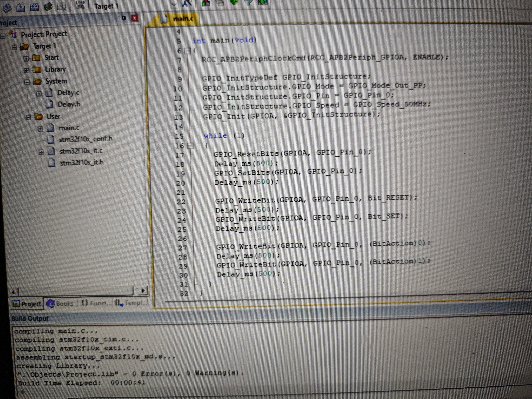Collapse the System folder node
Viewport: 532px width, 399px height.
(x=27, y=82)
